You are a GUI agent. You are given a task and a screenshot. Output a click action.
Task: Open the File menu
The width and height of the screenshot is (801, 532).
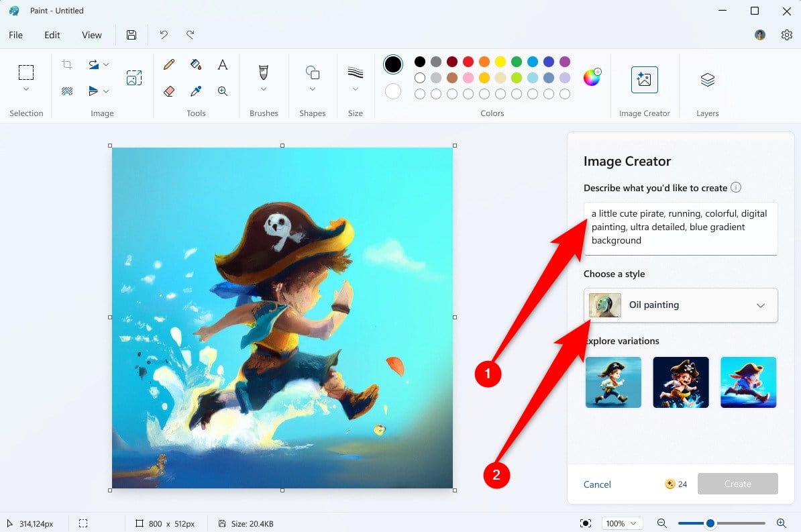coord(16,35)
